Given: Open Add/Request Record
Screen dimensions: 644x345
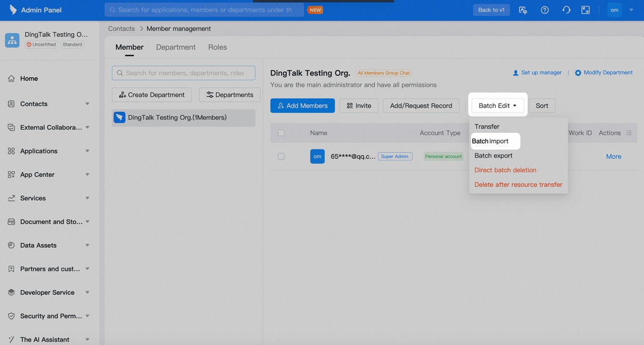Looking at the screenshot, I should (x=421, y=106).
